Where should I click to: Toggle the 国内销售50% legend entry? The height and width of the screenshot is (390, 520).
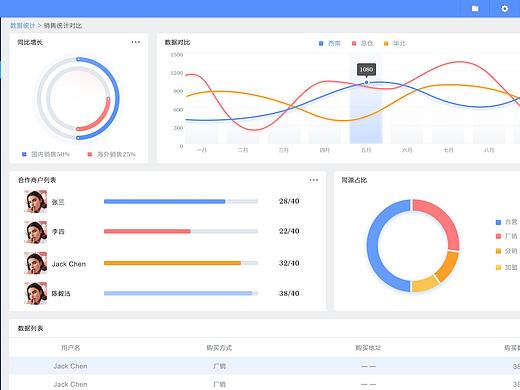pos(46,154)
